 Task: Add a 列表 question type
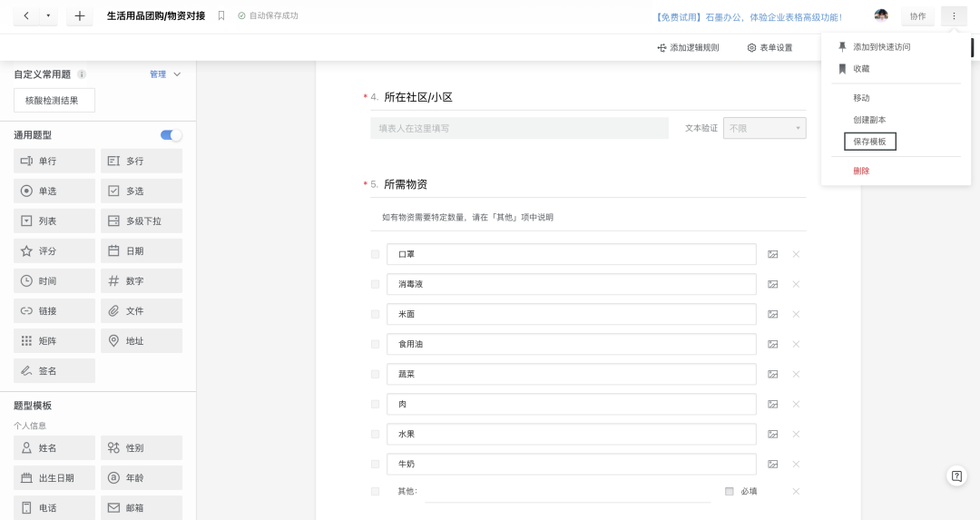[x=54, y=221]
